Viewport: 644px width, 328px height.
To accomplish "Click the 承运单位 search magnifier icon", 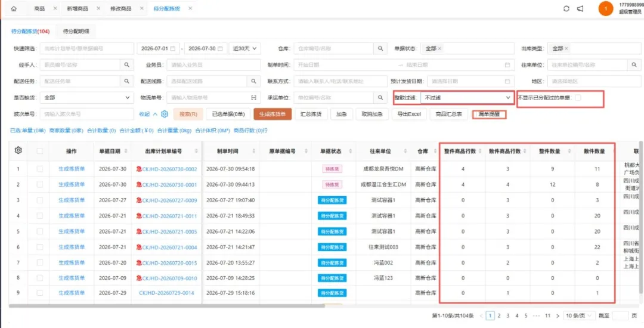I will pos(380,98).
